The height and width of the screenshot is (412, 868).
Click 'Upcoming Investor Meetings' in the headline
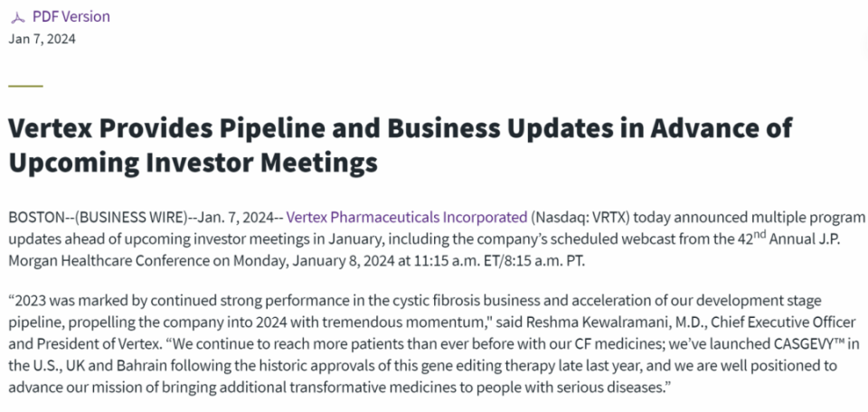(192, 163)
